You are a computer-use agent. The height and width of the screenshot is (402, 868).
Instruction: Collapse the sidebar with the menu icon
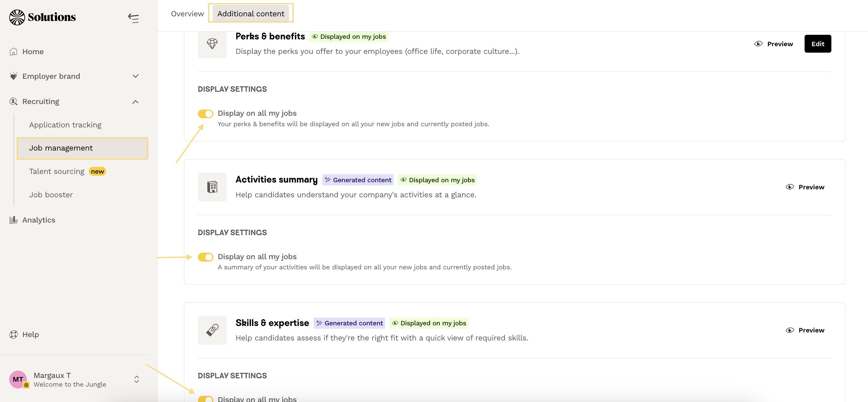click(134, 18)
